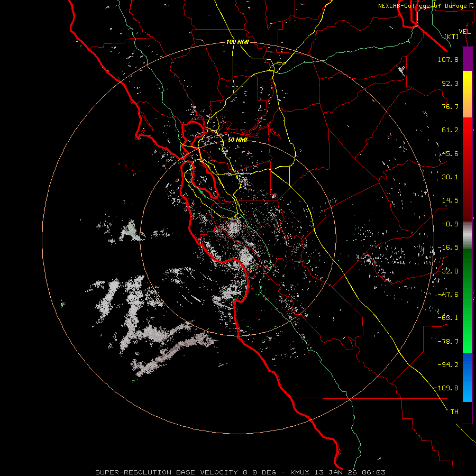476x476 pixels.
Task: Click the 107.8 velocity scale value
Action: pos(448,59)
